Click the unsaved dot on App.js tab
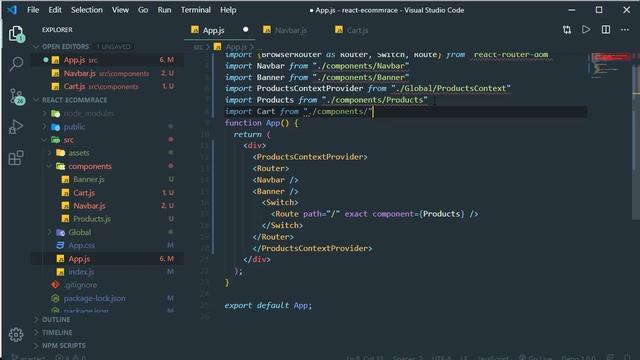Screen dimensions: 640x360 pyautogui.click(x=245, y=30)
